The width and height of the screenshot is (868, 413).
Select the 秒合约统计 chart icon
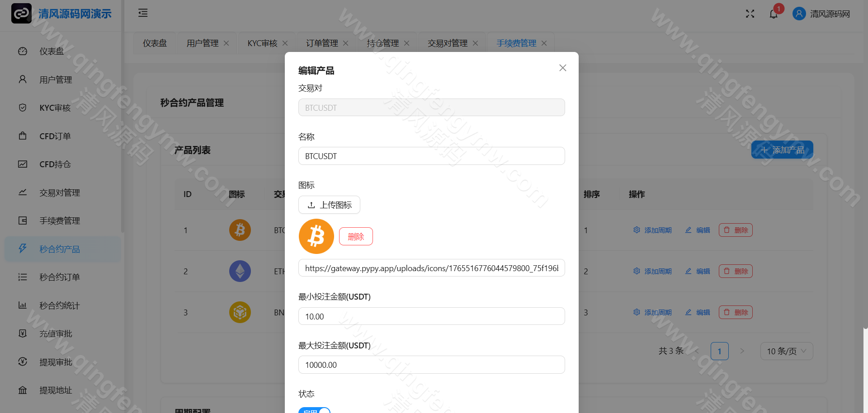point(23,305)
